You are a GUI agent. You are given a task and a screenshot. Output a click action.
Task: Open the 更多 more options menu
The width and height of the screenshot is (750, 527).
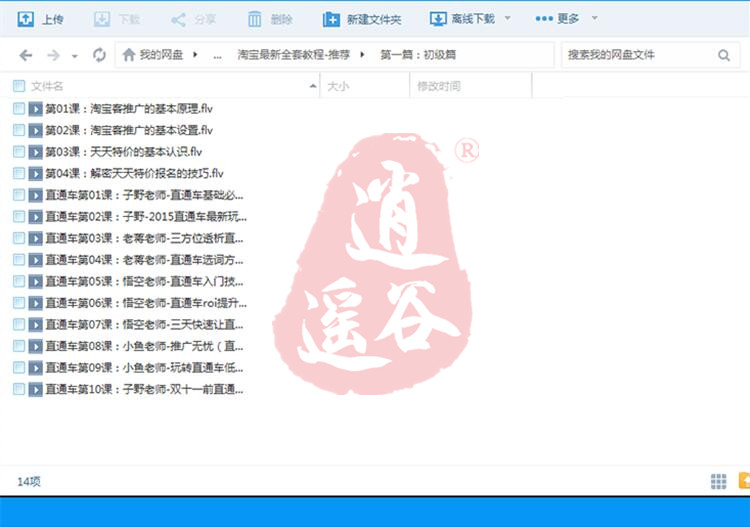pos(557,19)
